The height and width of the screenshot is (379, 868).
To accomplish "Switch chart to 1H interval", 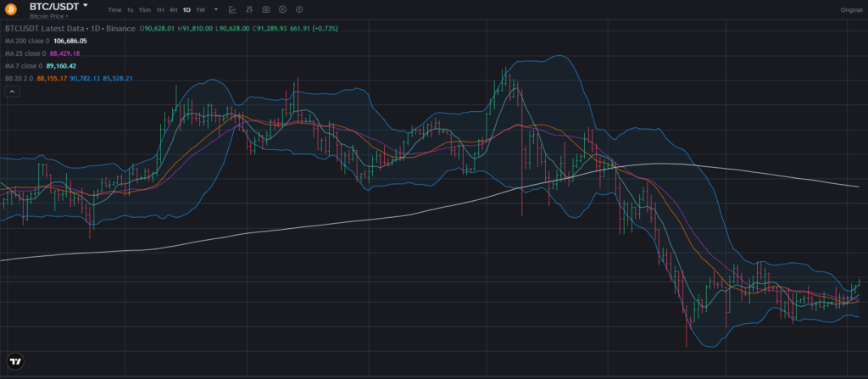I will pyautogui.click(x=159, y=9).
